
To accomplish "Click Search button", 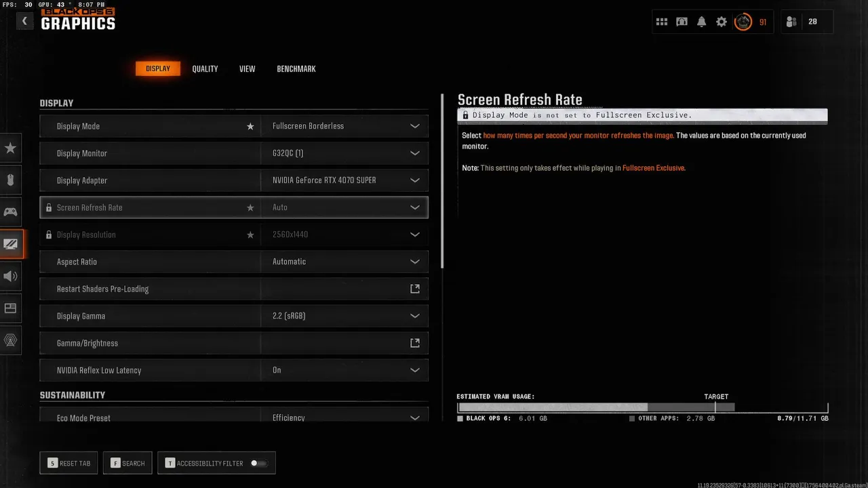I will pyautogui.click(x=127, y=463).
